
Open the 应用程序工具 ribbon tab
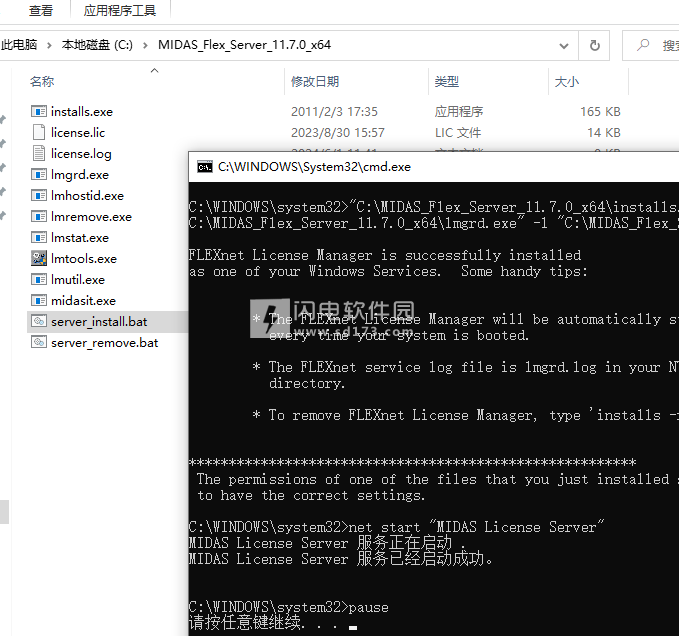[x=120, y=11]
